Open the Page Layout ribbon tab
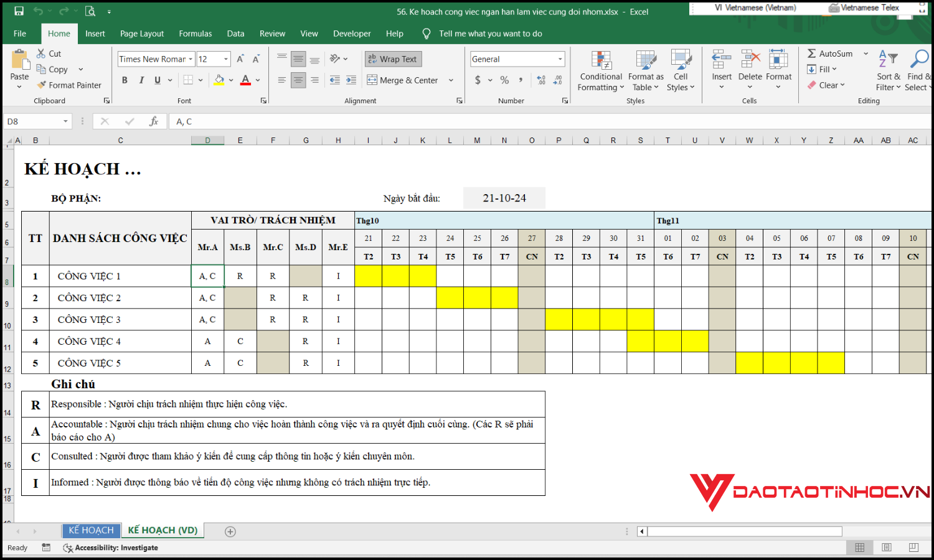934x560 pixels. coord(142,34)
